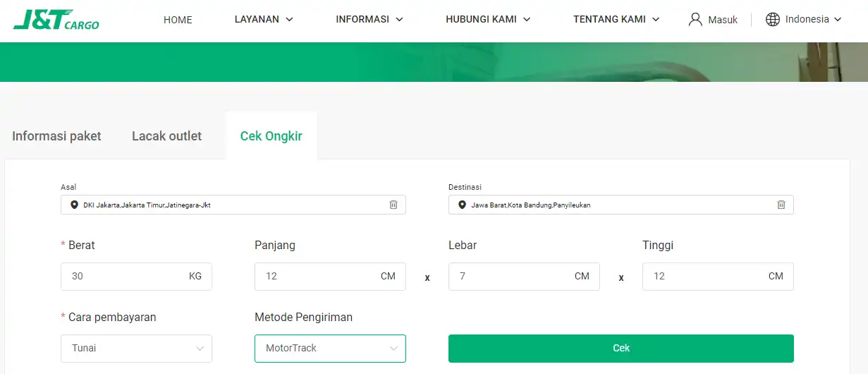The height and width of the screenshot is (374, 868).
Task: Open the Metode Pengiriman MotorTrack dropdown
Action: coord(330,348)
